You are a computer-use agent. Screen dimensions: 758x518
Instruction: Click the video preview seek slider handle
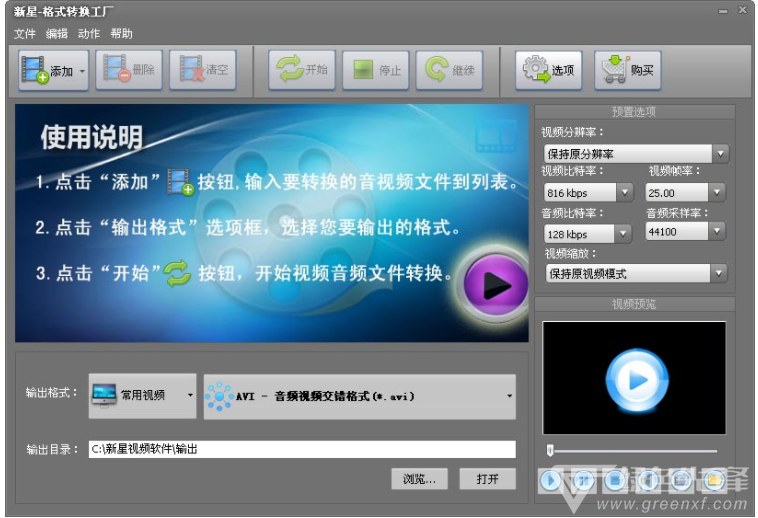pyautogui.click(x=550, y=450)
